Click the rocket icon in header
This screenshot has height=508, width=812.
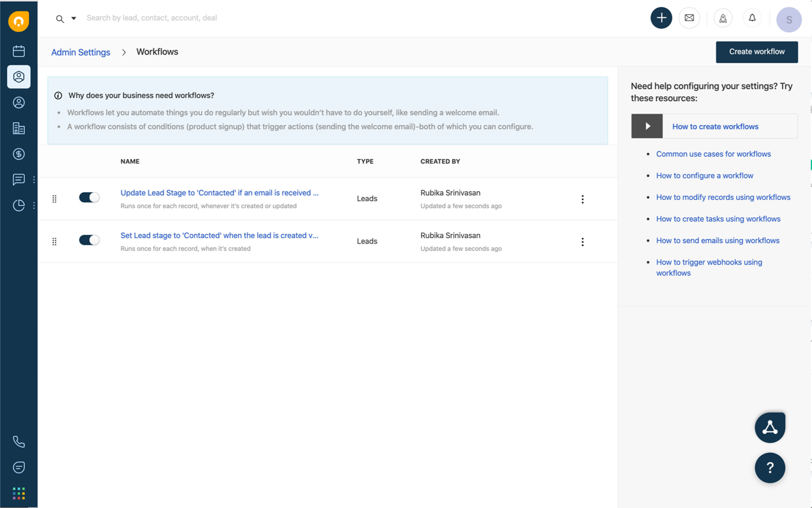click(723, 19)
